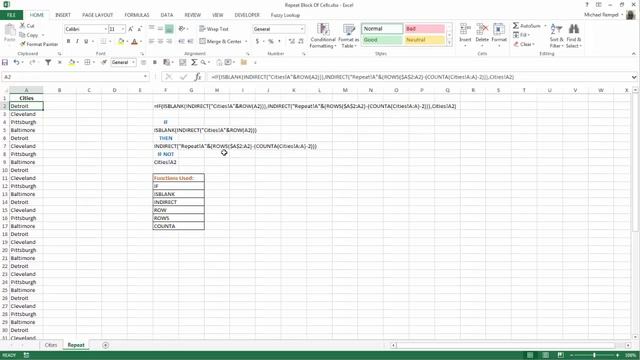Click Decrease Decimal icon

tap(301, 41)
